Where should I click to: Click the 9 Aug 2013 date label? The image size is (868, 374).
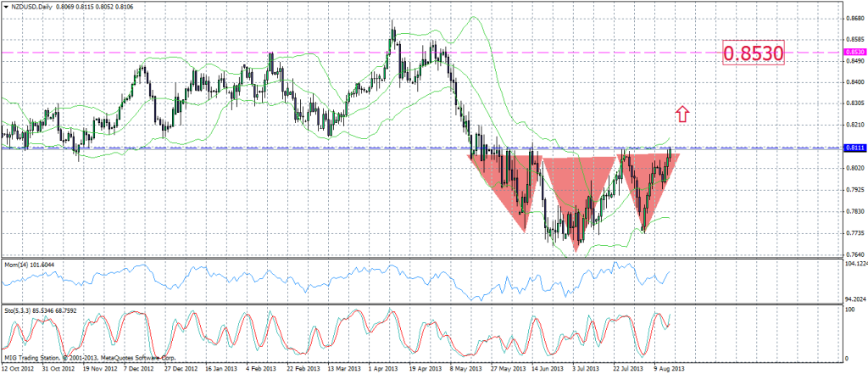click(670, 368)
